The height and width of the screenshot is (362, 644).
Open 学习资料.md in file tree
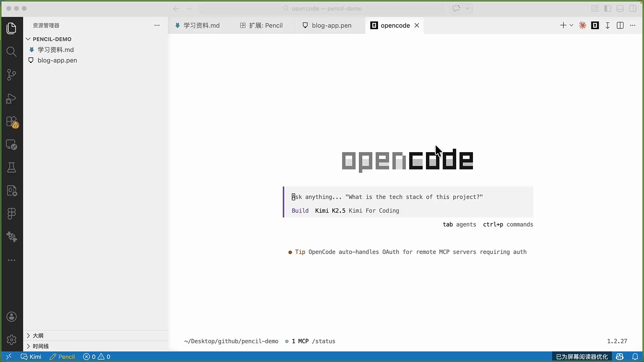(x=96, y=50)
